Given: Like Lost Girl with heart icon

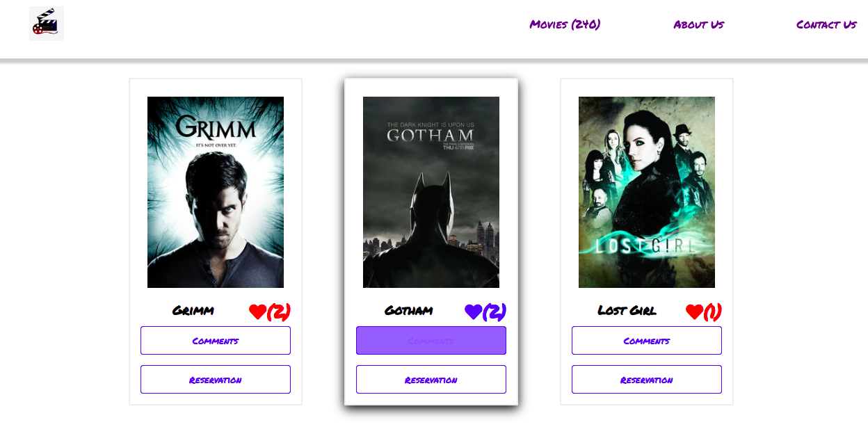Looking at the screenshot, I should click(x=694, y=312).
